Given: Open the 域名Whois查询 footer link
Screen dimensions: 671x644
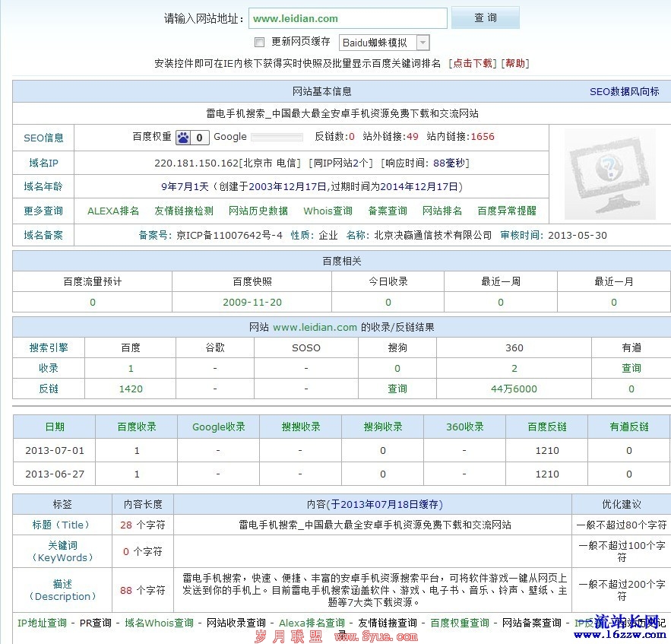Looking at the screenshot, I should pos(159,623).
